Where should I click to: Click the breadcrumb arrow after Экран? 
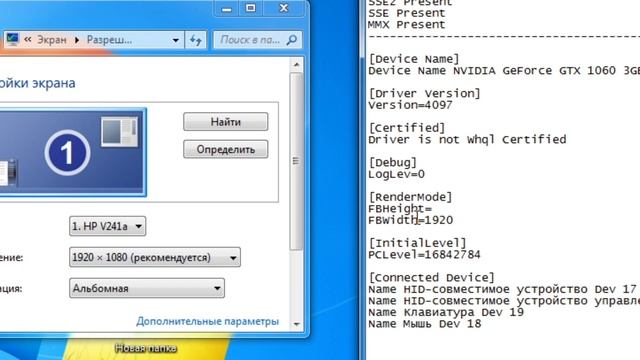[77, 40]
